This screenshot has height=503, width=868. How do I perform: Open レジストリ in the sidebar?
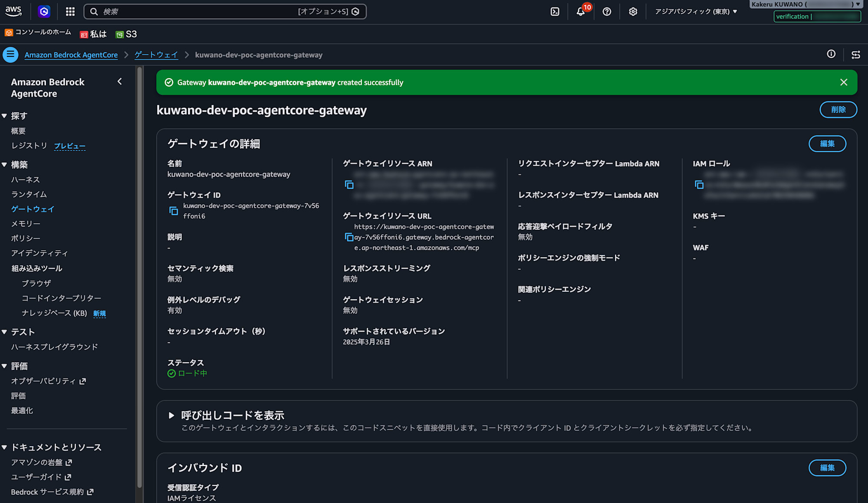[x=29, y=146]
